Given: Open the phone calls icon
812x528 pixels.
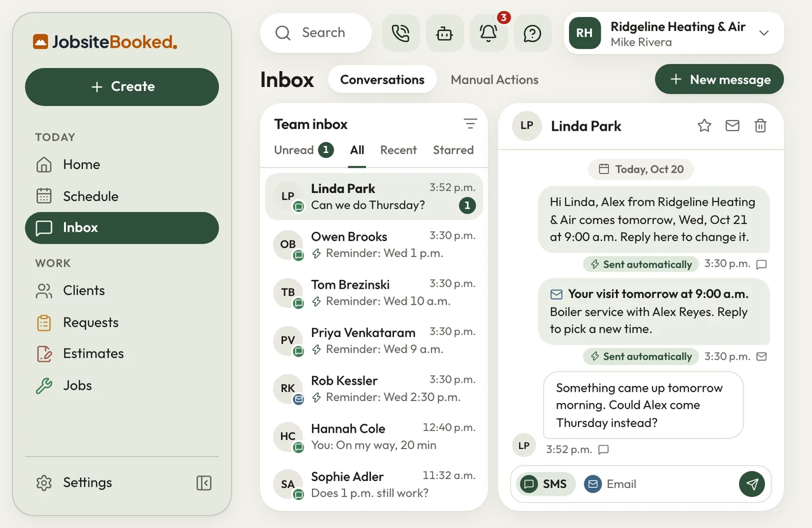Looking at the screenshot, I should coord(400,33).
